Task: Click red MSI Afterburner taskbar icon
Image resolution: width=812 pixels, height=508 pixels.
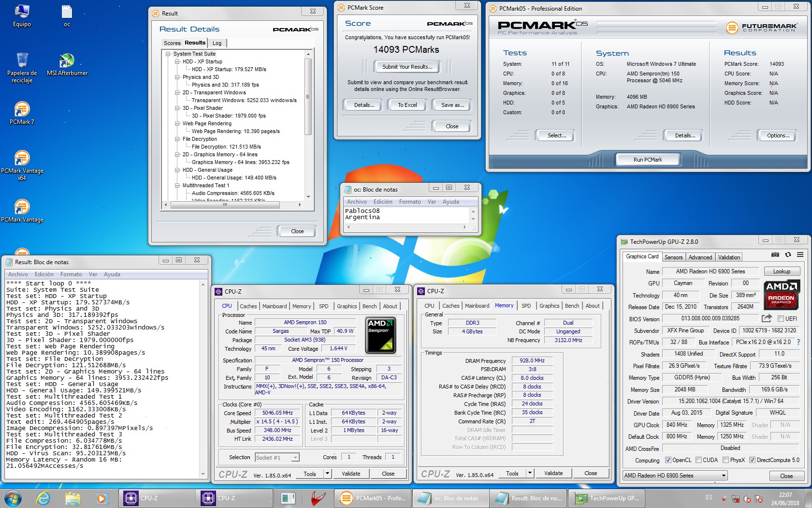Action: tap(318, 498)
